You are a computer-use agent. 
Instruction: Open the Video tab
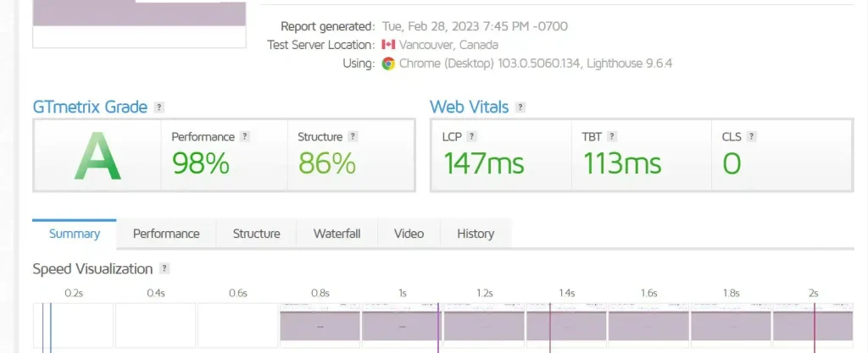(409, 234)
